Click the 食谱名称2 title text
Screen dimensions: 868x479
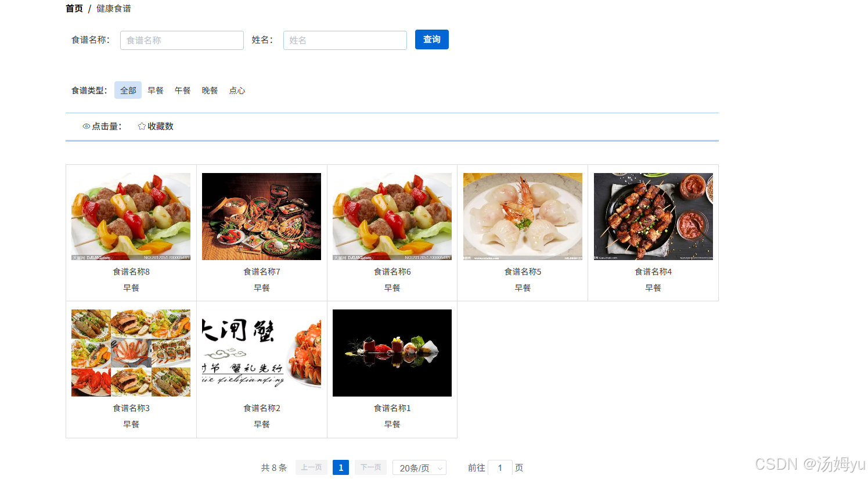pyautogui.click(x=262, y=408)
